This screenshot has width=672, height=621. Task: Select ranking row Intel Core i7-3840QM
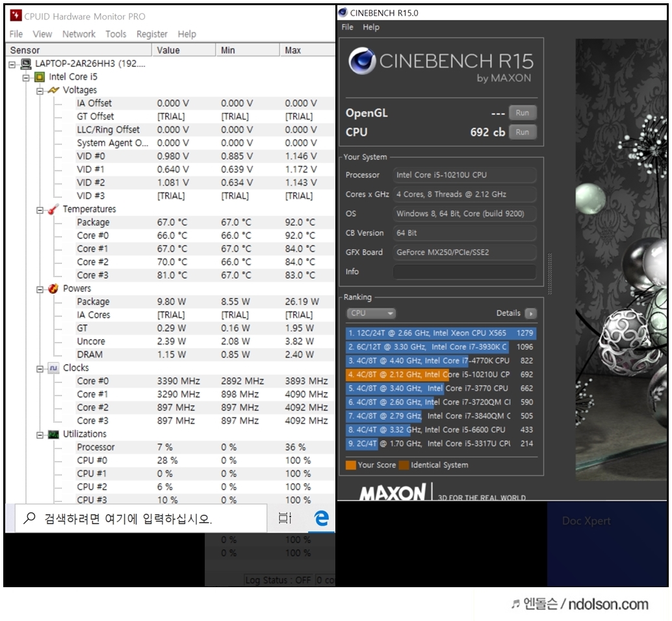pos(441,416)
